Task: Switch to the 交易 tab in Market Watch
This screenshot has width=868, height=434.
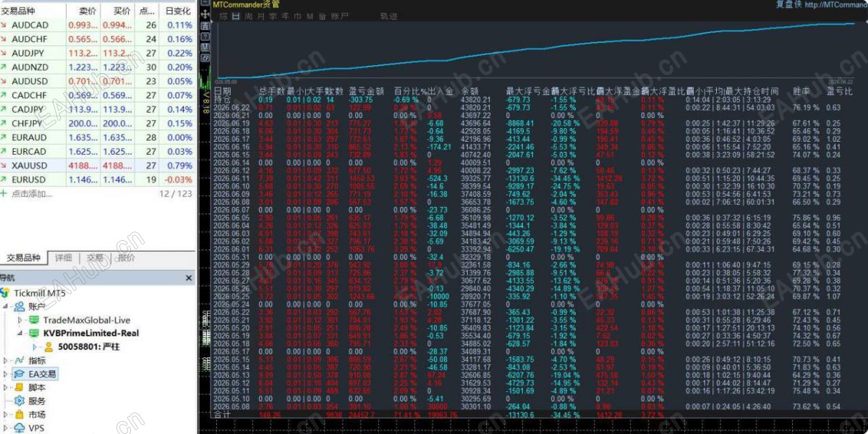Action: pyautogui.click(x=95, y=258)
